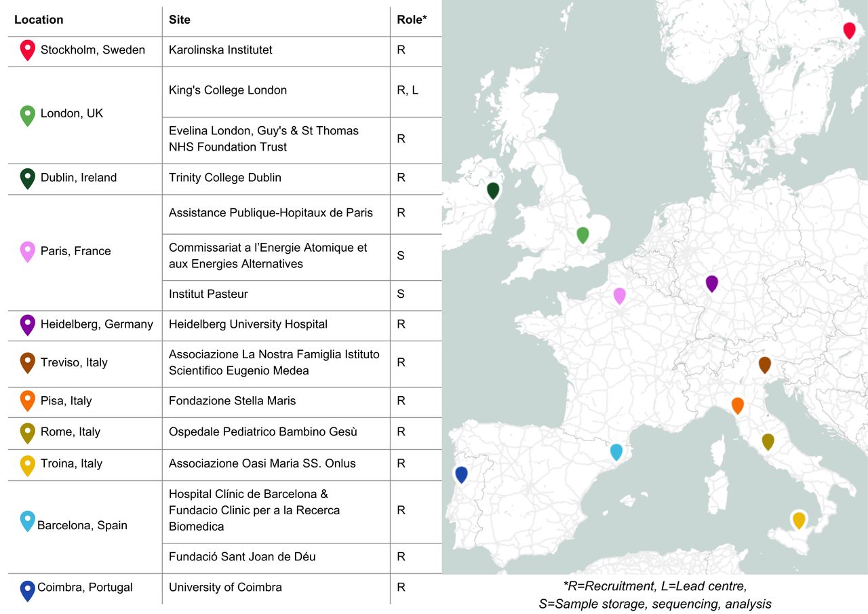Select the pink map marker over Paris
The width and height of the screenshot is (868, 614).
(x=619, y=296)
